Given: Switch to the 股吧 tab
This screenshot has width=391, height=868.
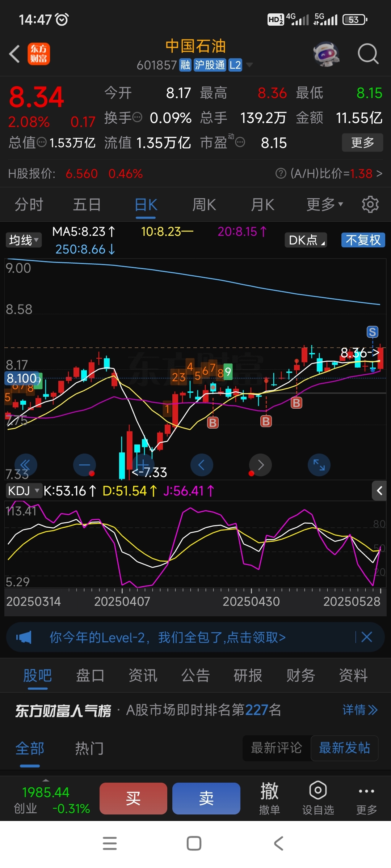Looking at the screenshot, I should 38,675.
